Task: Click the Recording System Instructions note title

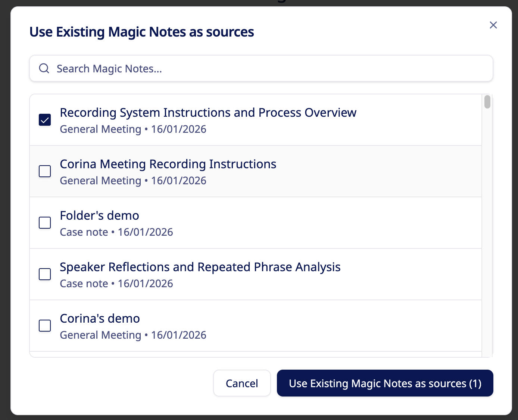Action: coord(208,113)
